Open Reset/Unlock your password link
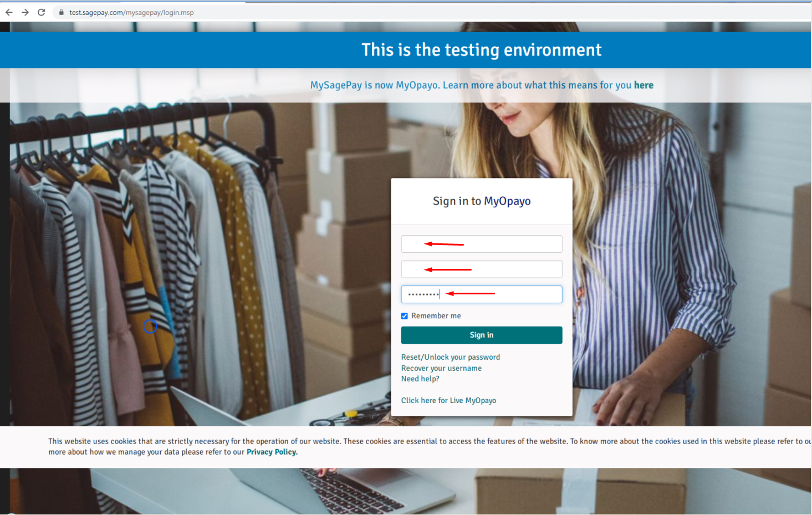The height and width of the screenshot is (515, 812). [x=451, y=357]
